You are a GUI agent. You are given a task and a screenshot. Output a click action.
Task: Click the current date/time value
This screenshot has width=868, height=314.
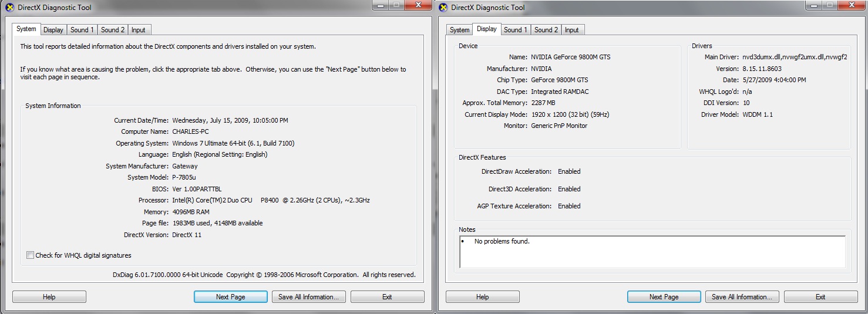[230, 120]
